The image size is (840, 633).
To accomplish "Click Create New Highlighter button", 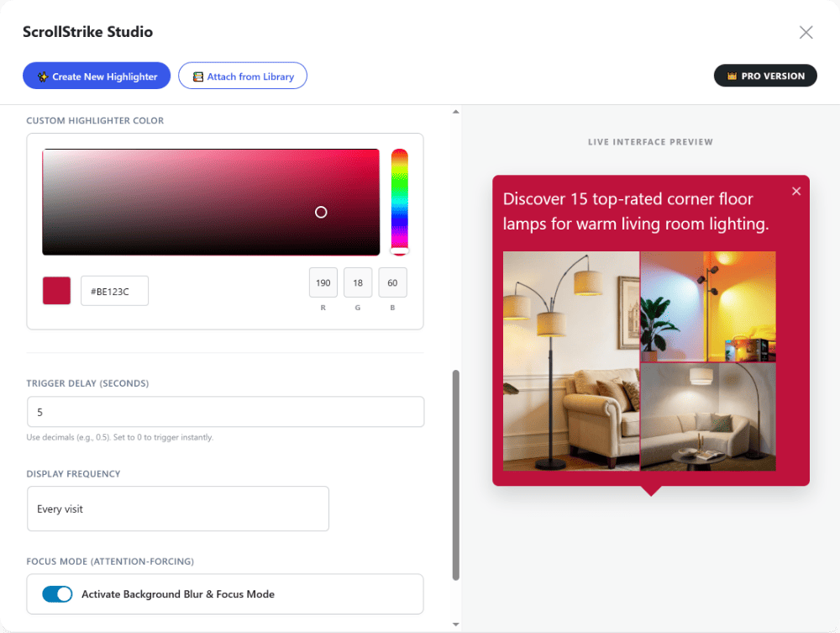I will click(x=97, y=76).
